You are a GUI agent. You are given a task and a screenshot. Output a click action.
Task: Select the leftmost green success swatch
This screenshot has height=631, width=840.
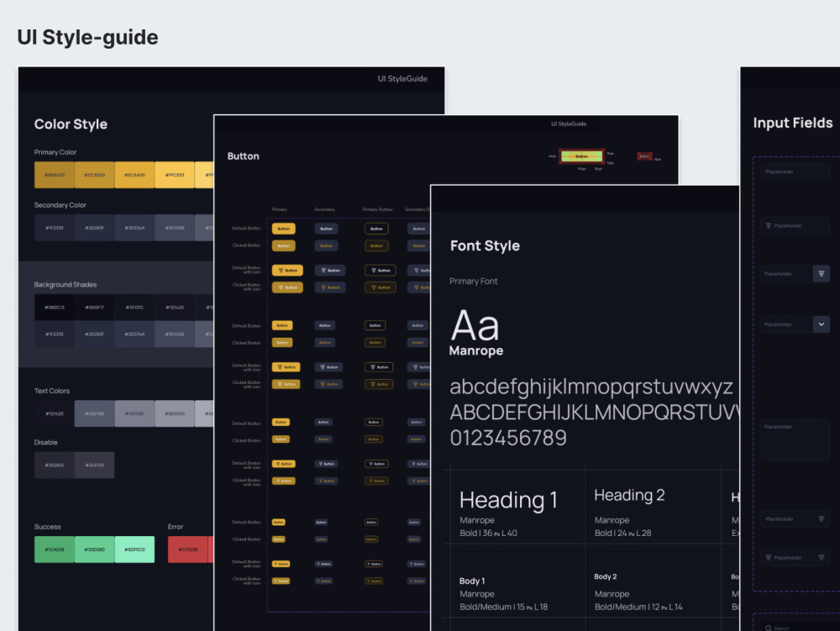pos(54,549)
